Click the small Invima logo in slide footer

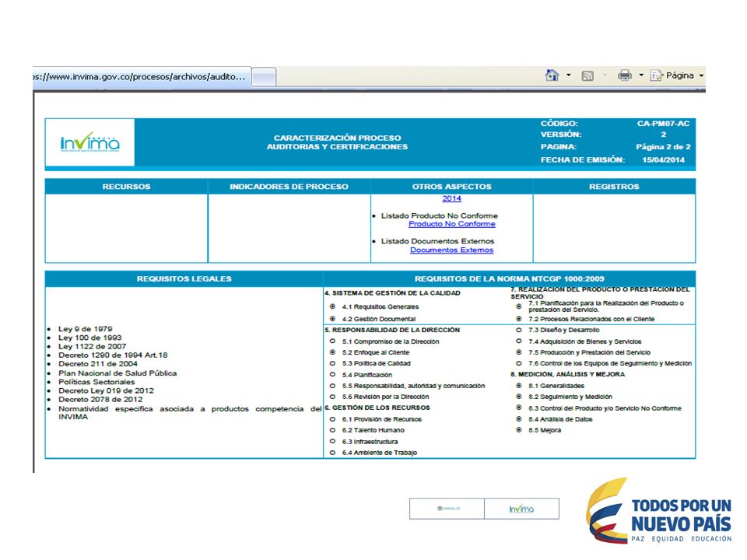521,509
